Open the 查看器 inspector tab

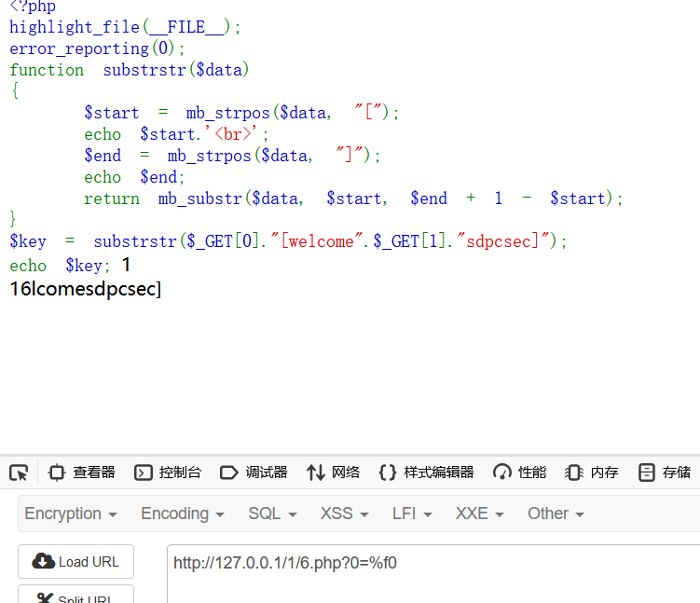click(x=82, y=473)
